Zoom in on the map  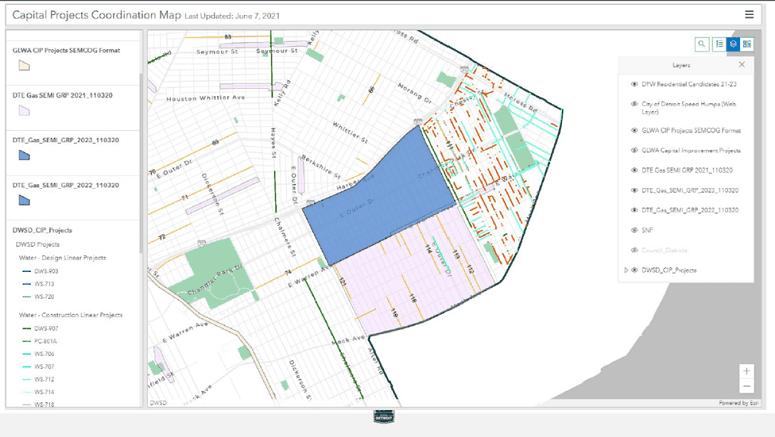click(x=746, y=371)
